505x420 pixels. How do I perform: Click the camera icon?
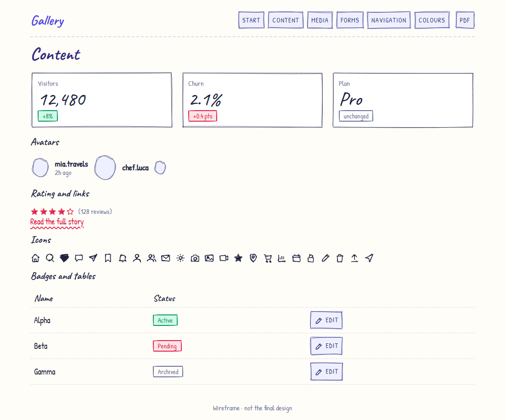[x=195, y=258]
